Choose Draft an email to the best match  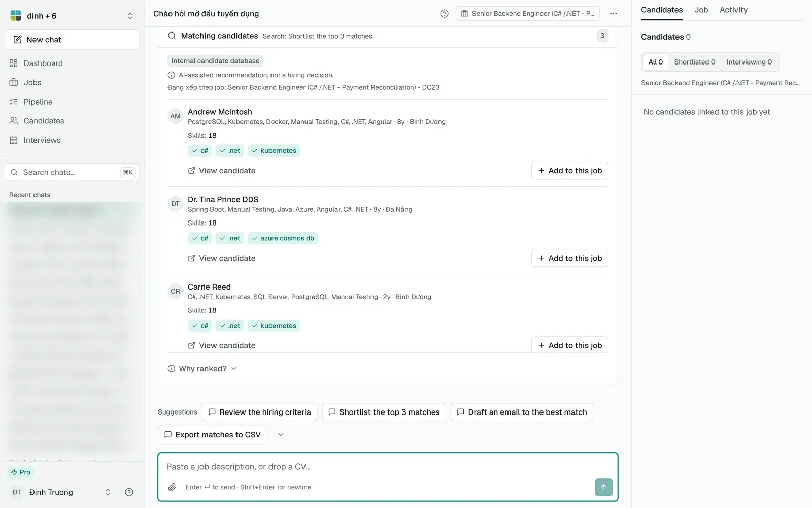click(x=522, y=412)
